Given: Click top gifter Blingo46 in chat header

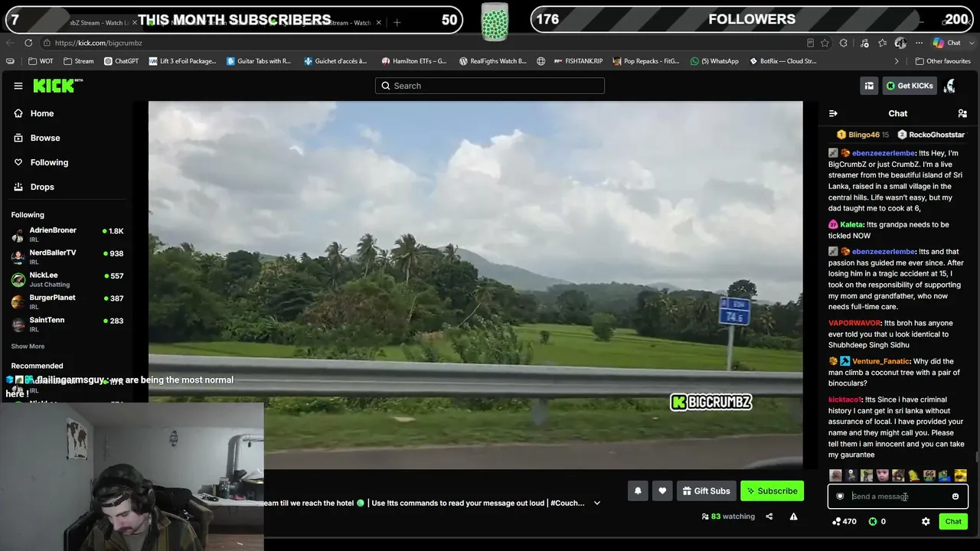Looking at the screenshot, I should tap(864, 135).
